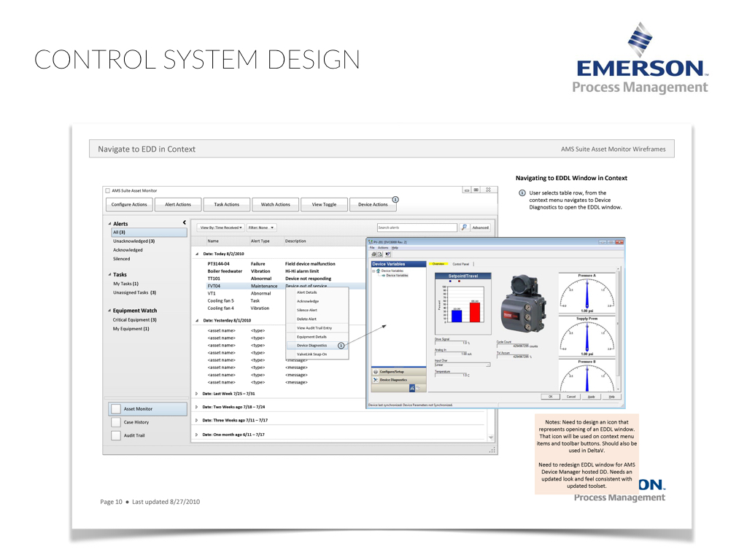
Task: Switch to the Control Panel tab
Action: point(461,264)
